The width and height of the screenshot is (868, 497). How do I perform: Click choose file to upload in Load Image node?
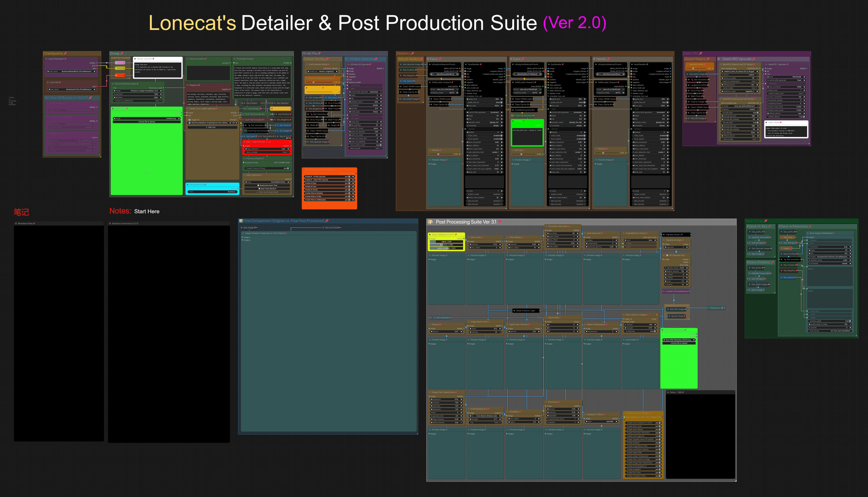146,122
